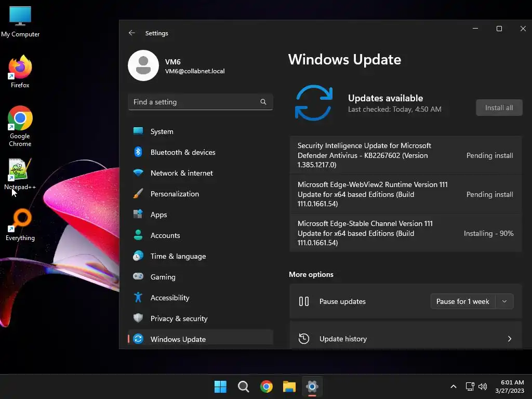Switch to the Apps settings page
Image resolution: width=532 pixels, height=399 pixels.
point(201,215)
